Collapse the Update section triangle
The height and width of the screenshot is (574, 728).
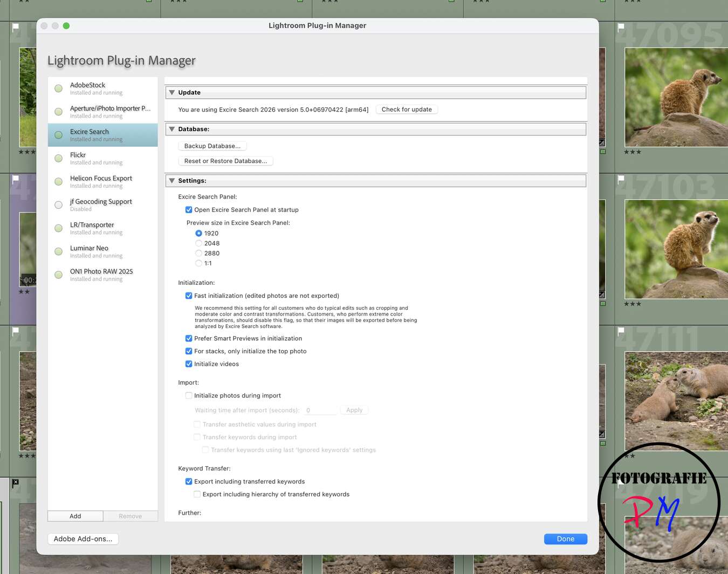pyautogui.click(x=172, y=92)
